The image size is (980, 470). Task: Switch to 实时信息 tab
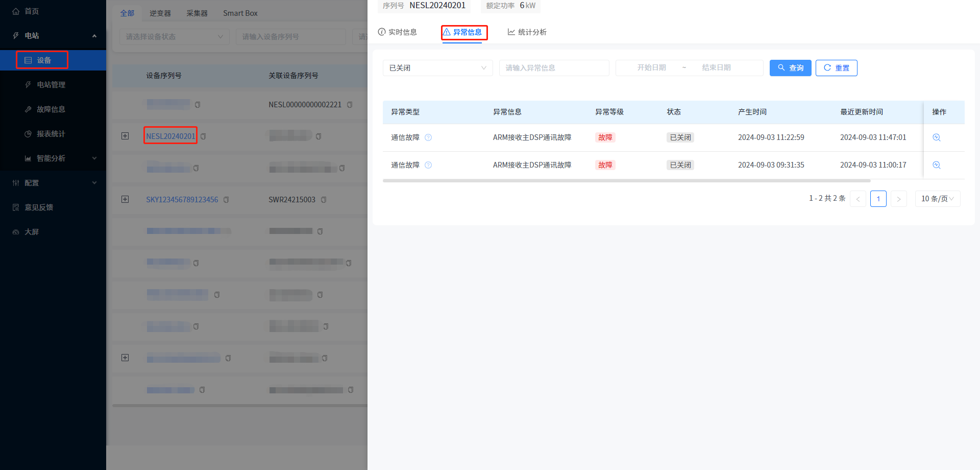click(398, 32)
